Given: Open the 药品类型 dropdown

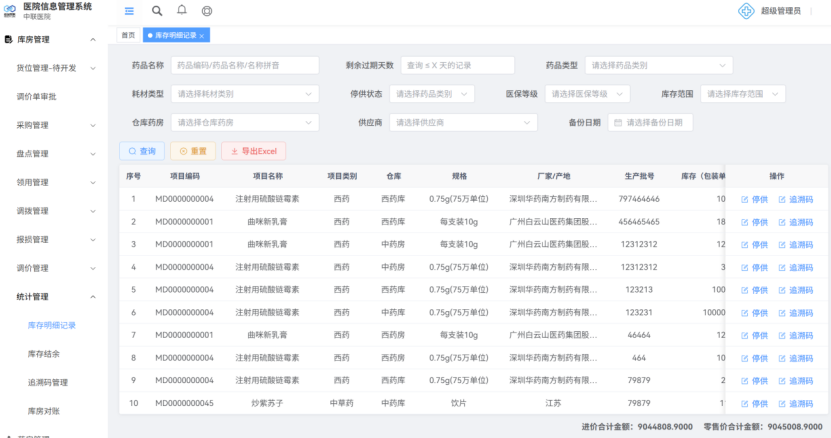Looking at the screenshot, I should point(659,66).
